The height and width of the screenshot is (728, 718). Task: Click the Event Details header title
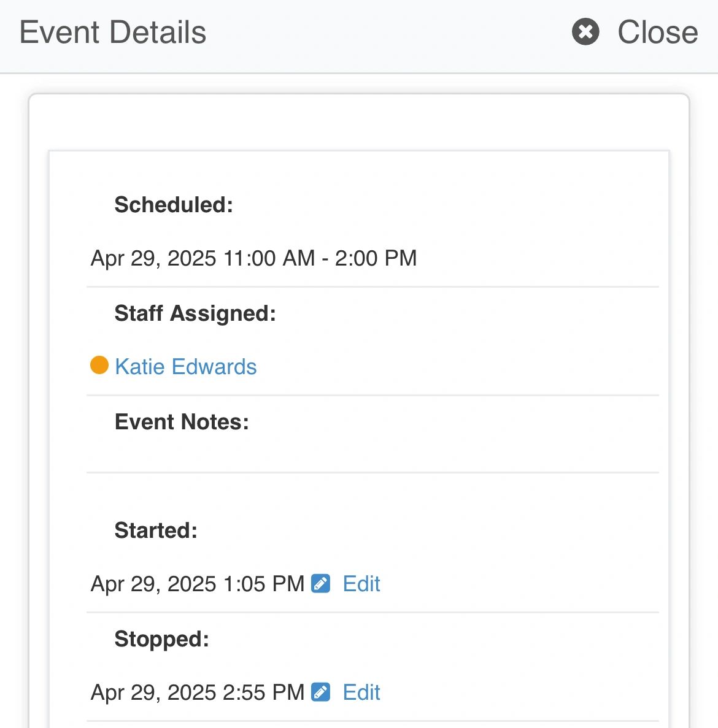click(113, 33)
